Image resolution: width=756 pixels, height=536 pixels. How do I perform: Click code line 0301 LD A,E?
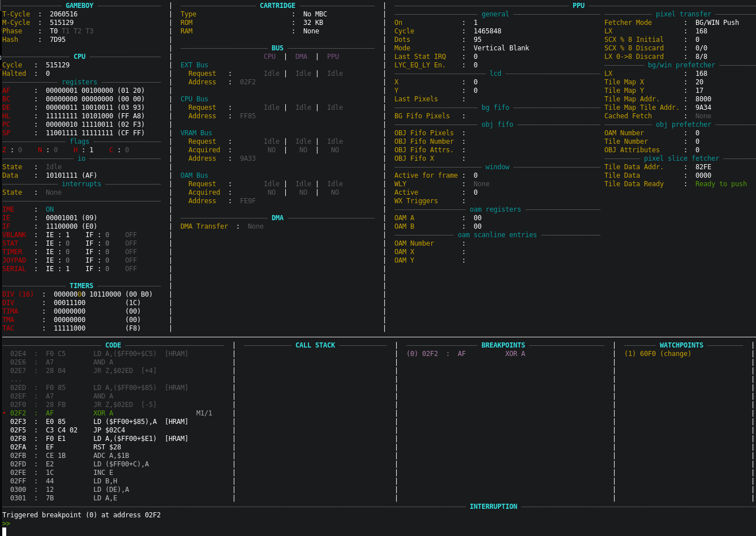(x=63, y=498)
